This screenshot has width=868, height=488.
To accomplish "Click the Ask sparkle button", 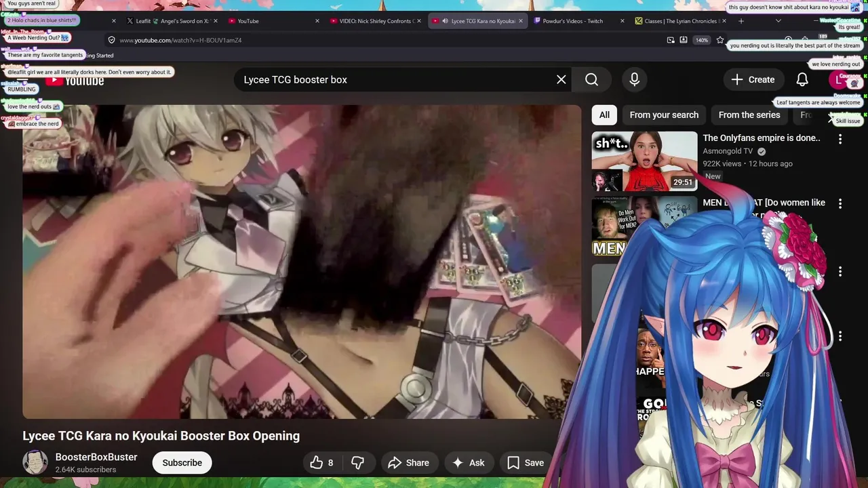I will click(469, 463).
